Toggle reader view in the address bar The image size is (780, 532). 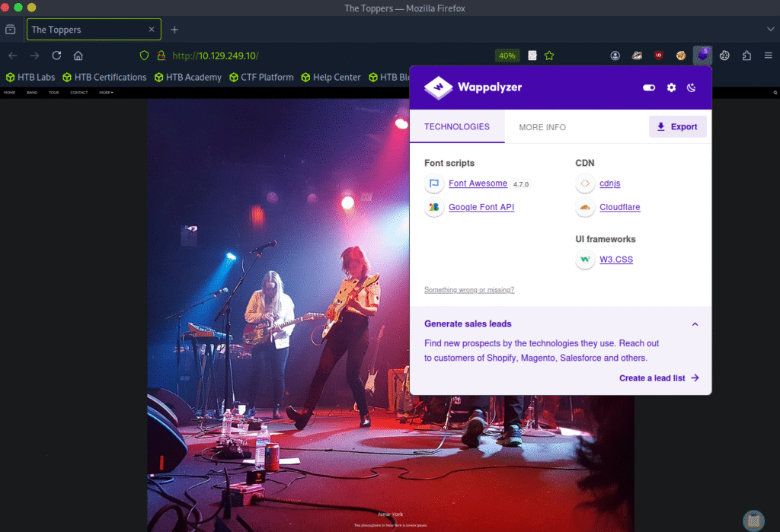click(x=532, y=56)
